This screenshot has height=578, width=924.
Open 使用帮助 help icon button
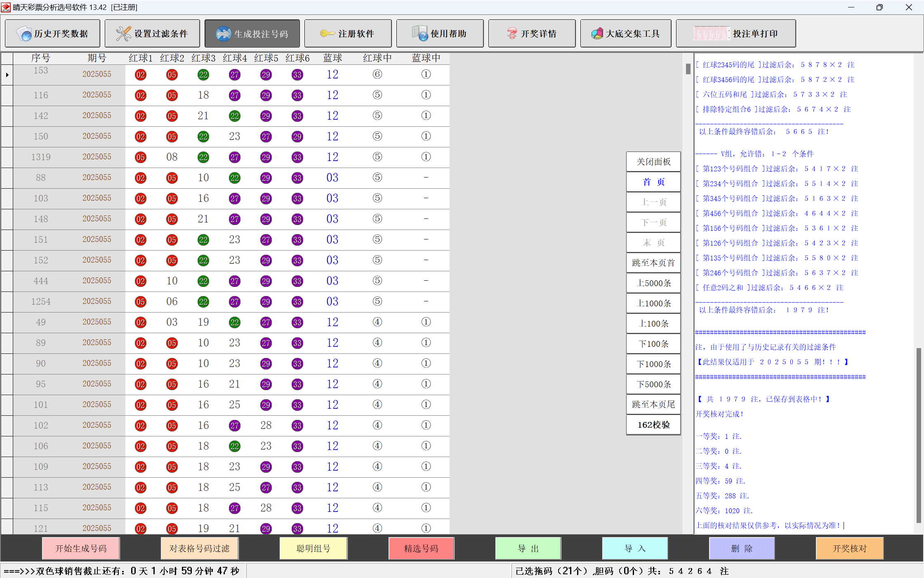pos(420,34)
